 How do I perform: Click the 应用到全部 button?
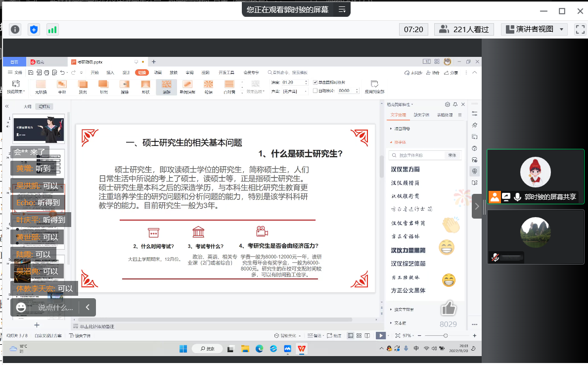click(x=374, y=87)
